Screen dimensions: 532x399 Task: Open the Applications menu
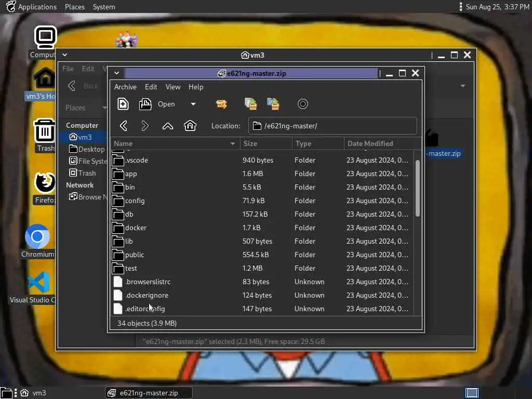pos(32,7)
